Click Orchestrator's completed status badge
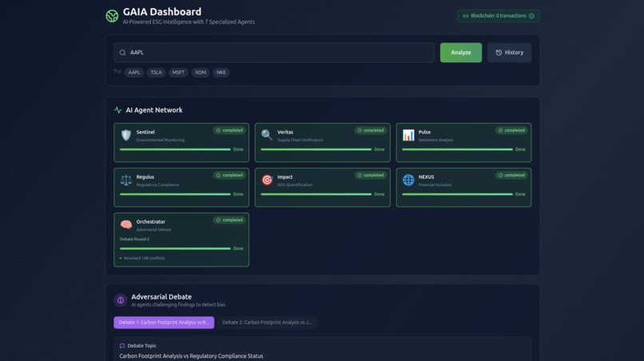 pyautogui.click(x=229, y=220)
